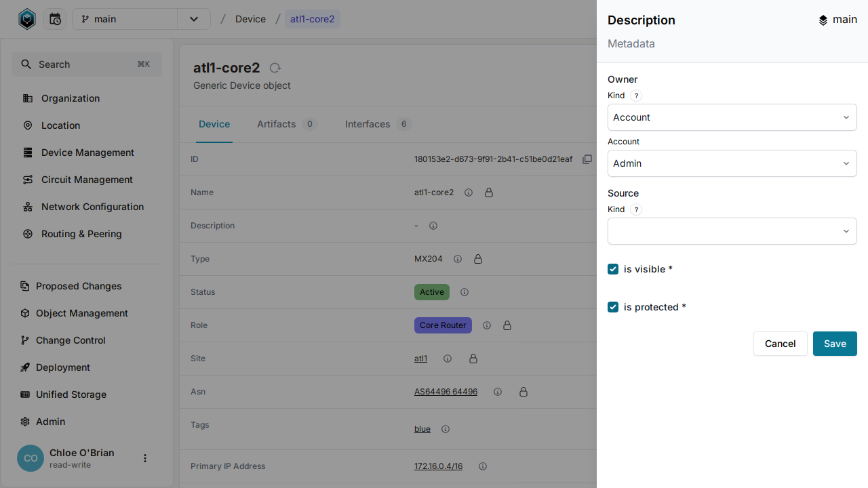868x488 pixels.
Task: Click the Save button
Action: tap(834, 344)
